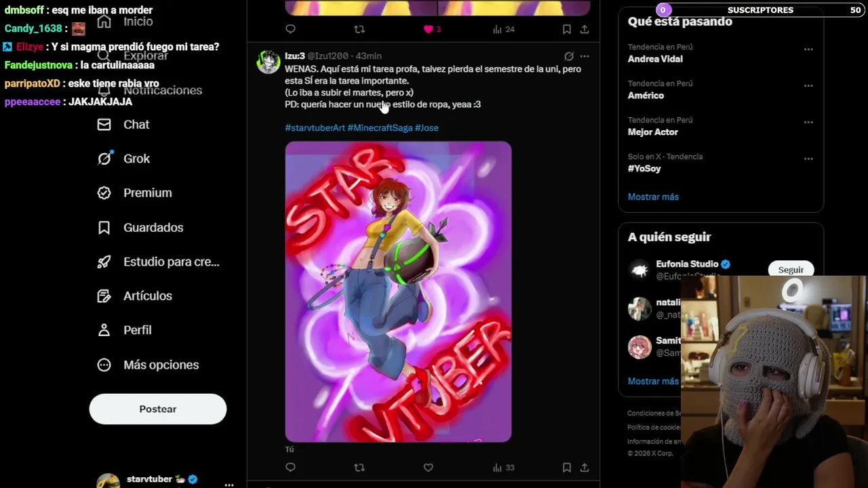
Task: Open more options on Izu:3 post
Action: coord(585,56)
